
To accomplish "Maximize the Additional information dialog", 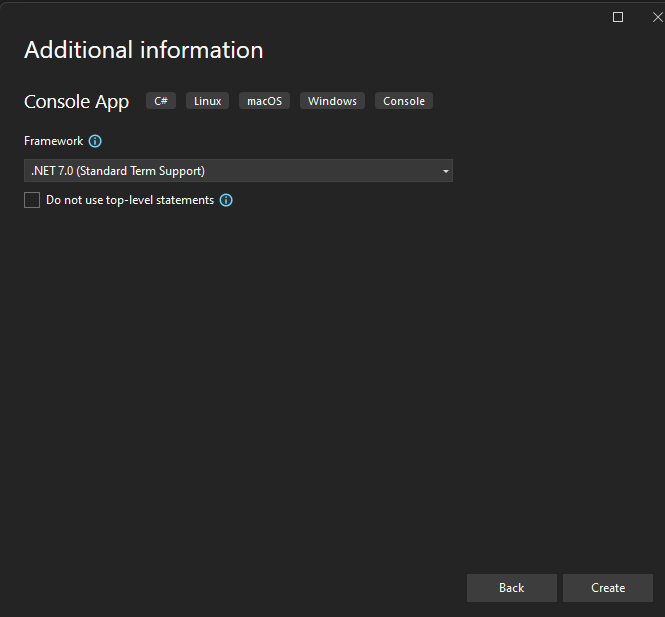I will point(618,17).
